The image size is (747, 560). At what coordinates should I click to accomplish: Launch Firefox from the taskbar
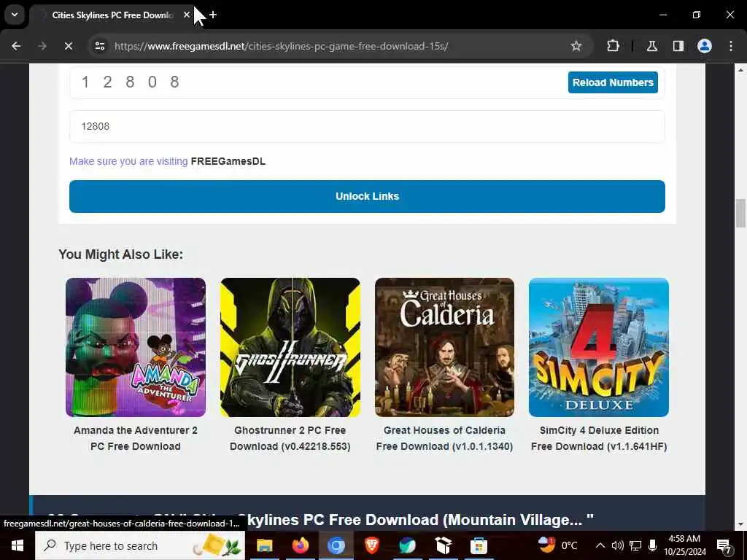pyautogui.click(x=300, y=545)
